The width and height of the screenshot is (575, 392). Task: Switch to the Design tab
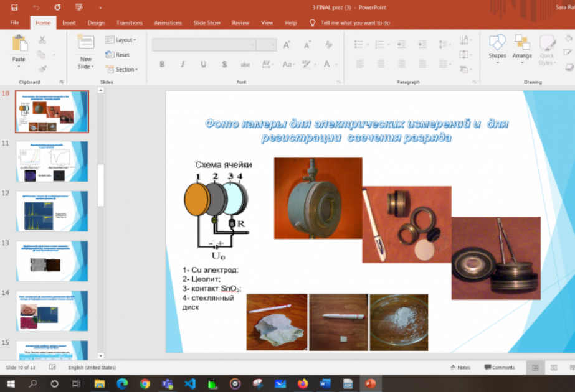point(96,23)
